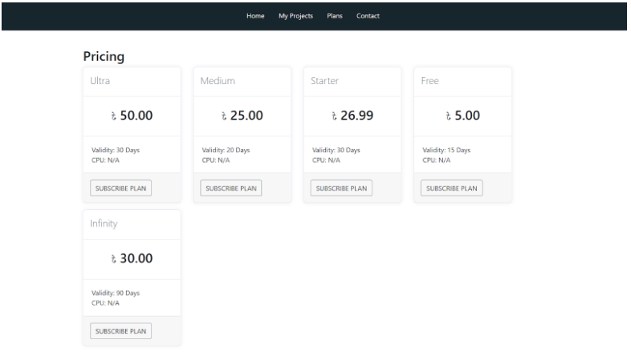
Task: Select the 26.99 price text
Action: [x=357, y=115]
